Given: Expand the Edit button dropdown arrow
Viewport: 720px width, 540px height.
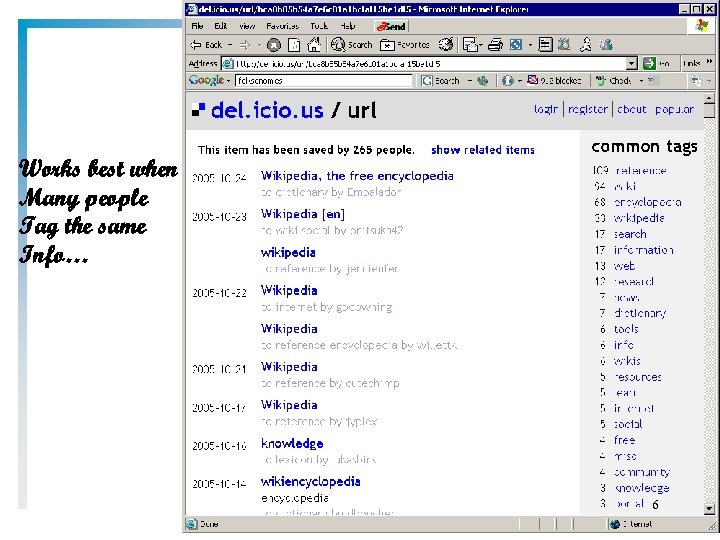Looking at the screenshot, I should click(x=530, y=45).
